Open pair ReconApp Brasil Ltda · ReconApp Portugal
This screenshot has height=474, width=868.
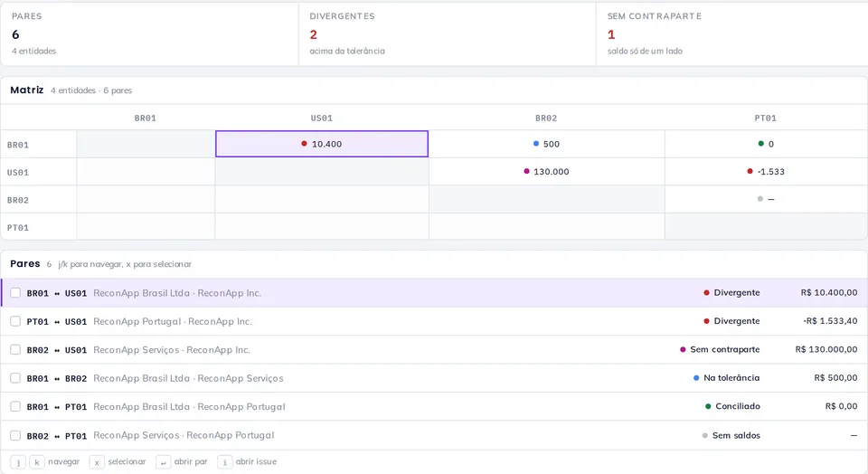(x=434, y=406)
